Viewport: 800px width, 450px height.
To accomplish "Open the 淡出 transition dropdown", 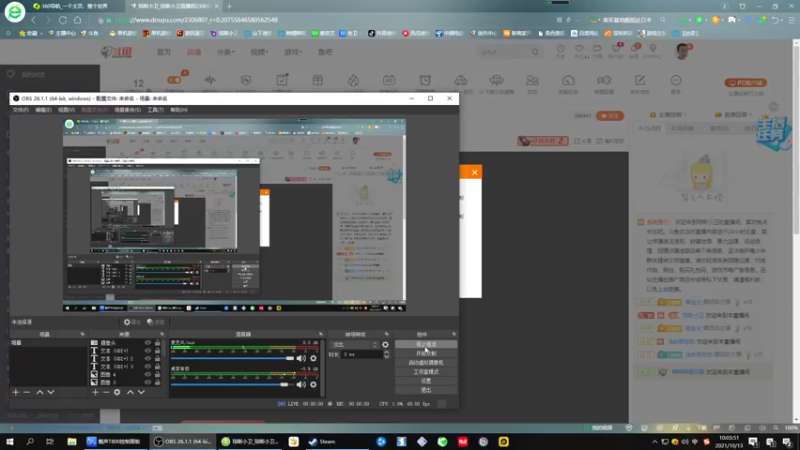I will (354, 345).
